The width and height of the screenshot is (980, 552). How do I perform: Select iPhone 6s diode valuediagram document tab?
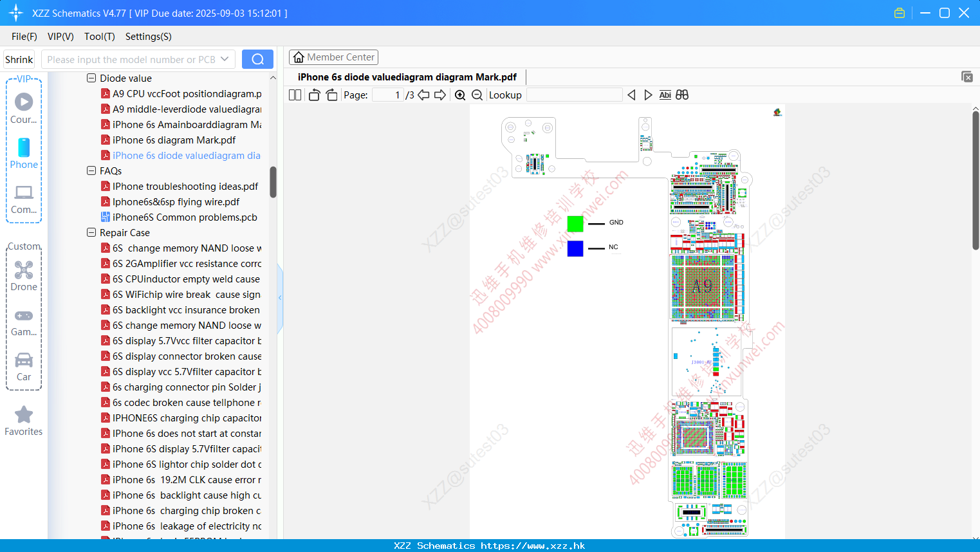click(x=407, y=77)
